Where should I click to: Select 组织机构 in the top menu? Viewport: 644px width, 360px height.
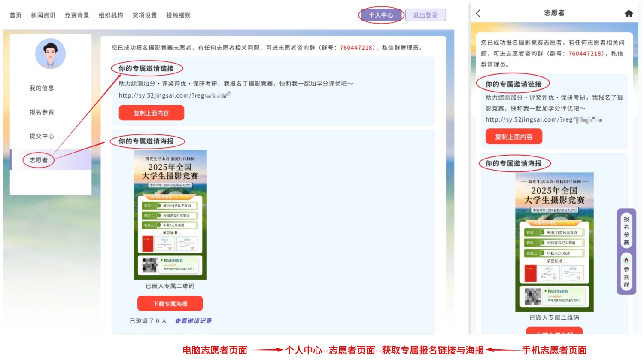(111, 15)
